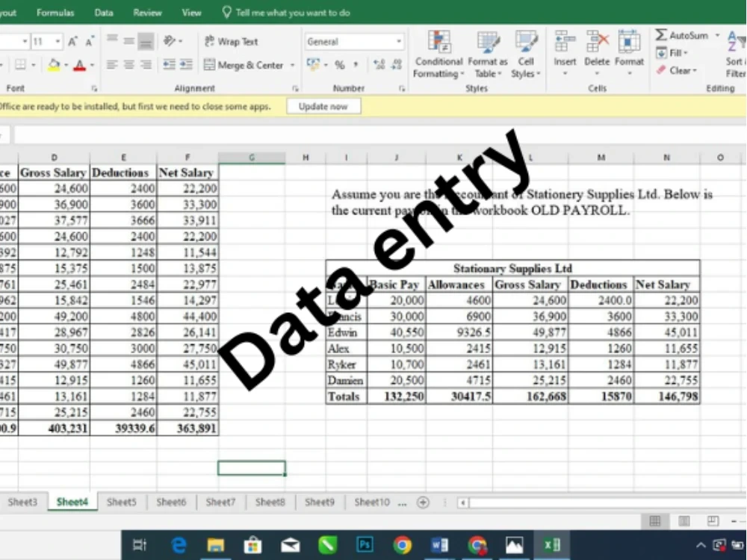Switch to Page Break Preview
747x560 pixels.
tap(713, 521)
